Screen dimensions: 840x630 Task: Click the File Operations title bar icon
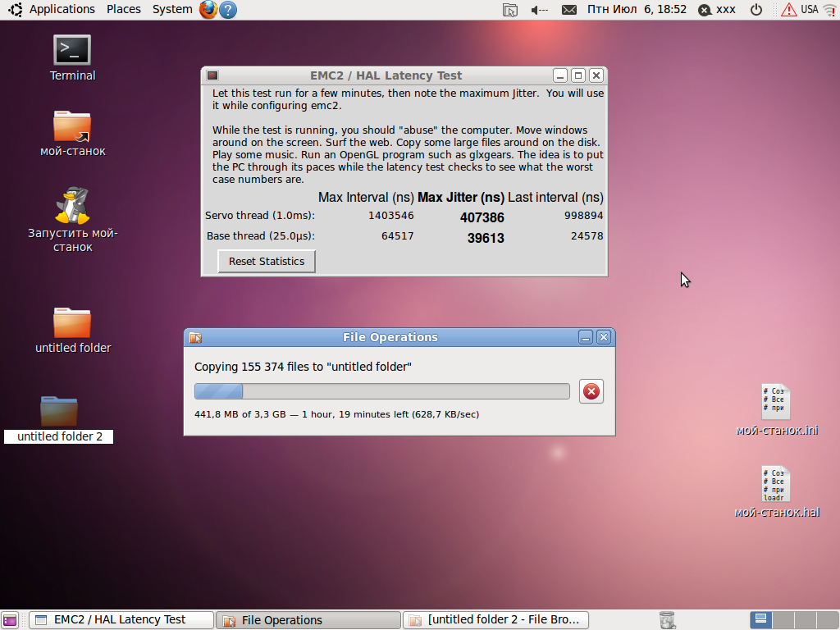(195, 337)
